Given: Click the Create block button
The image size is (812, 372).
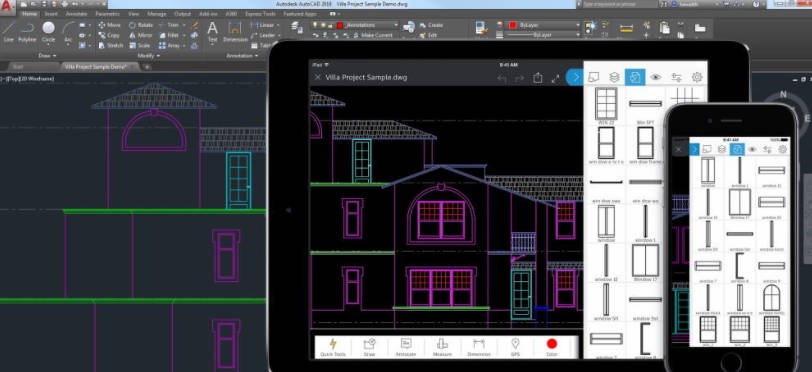Looking at the screenshot, I should point(431,25).
